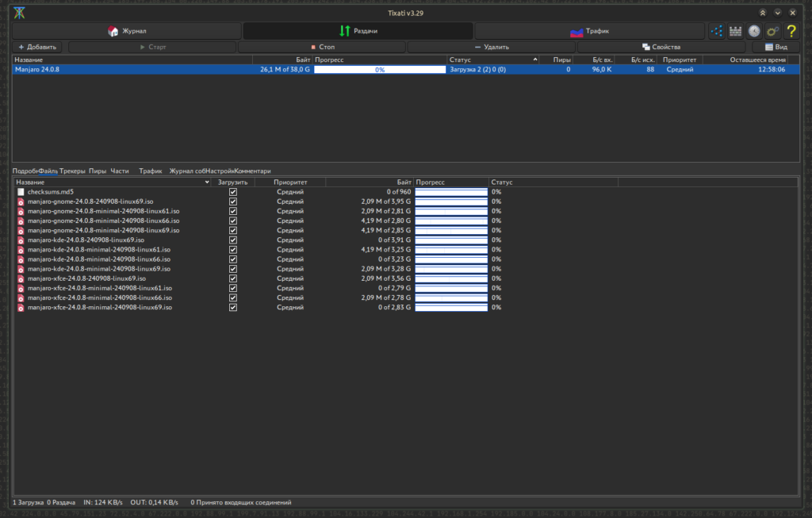Image resolution: width=812 pixels, height=518 pixels.
Task: Toggle download checkbox for manjaro-gnome-24.0.8-minimal-240908-linux66.iso
Action: coord(233,221)
